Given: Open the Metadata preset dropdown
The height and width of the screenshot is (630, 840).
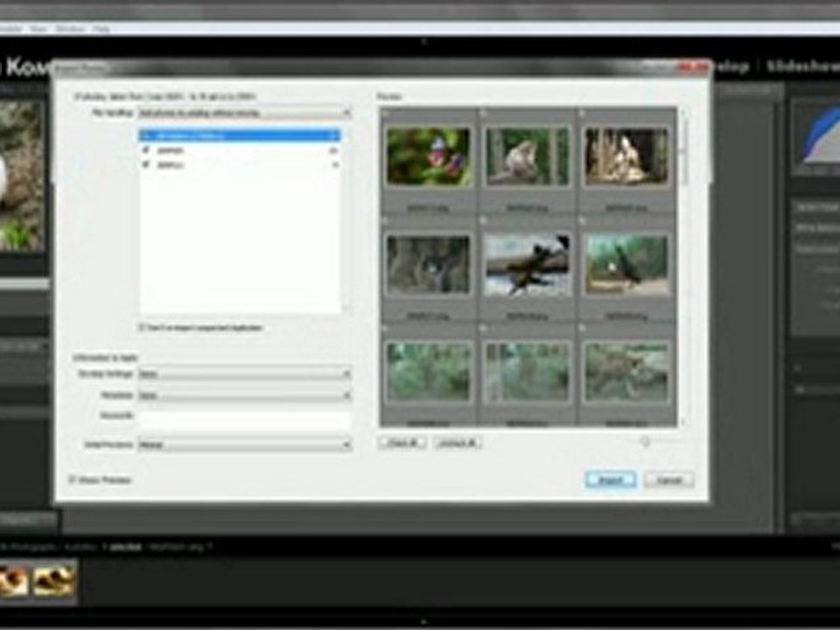Looking at the screenshot, I should pyautogui.click(x=244, y=395).
